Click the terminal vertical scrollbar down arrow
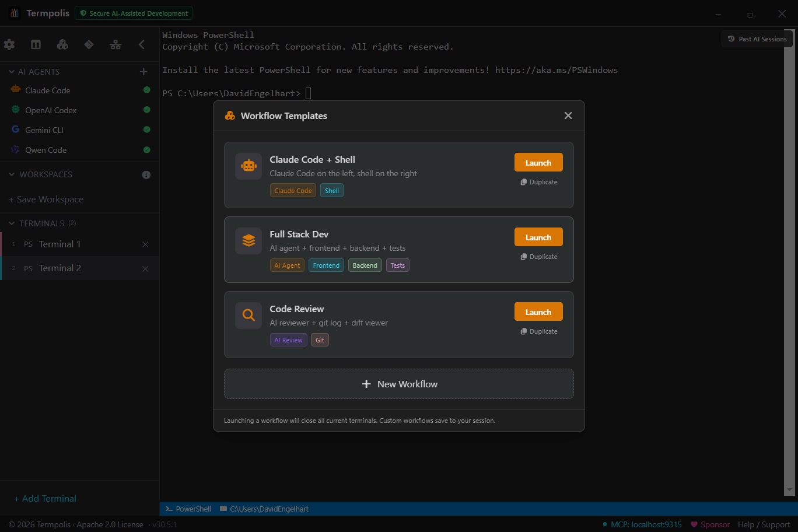798x532 pixels. (790, 490)
